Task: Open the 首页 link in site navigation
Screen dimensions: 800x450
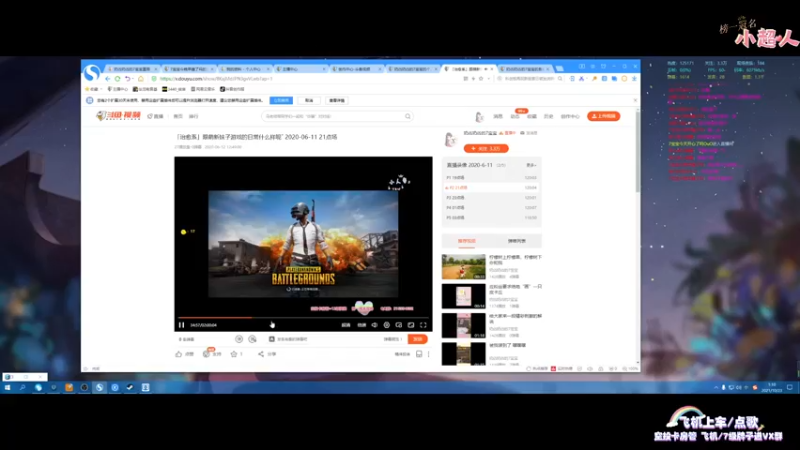Action: (178, 116)
